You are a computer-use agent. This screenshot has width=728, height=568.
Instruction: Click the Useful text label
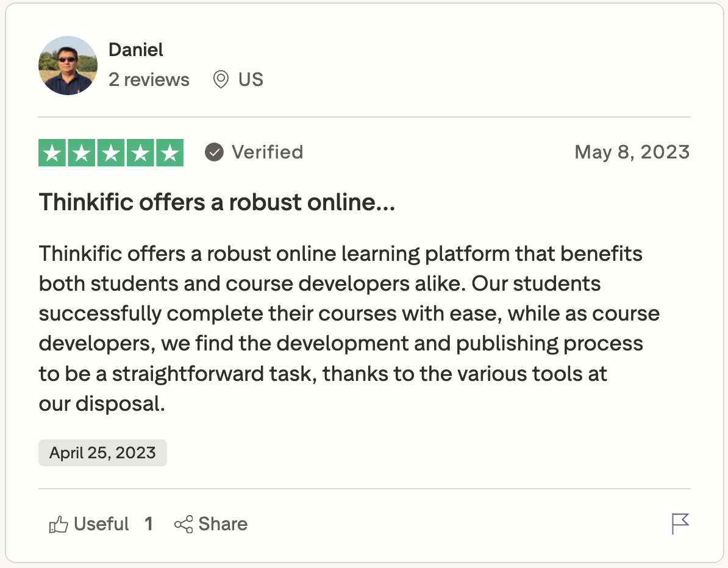click(x=101, y=524)
